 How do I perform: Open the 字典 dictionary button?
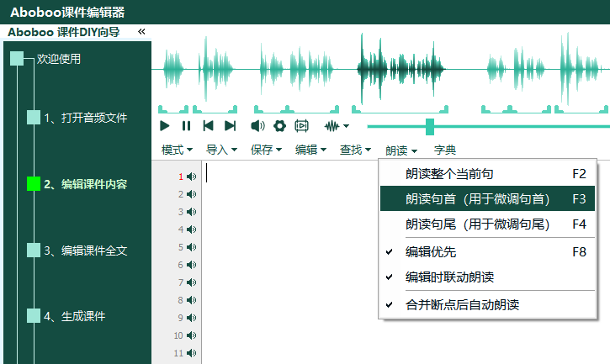(x=445, y=150)
